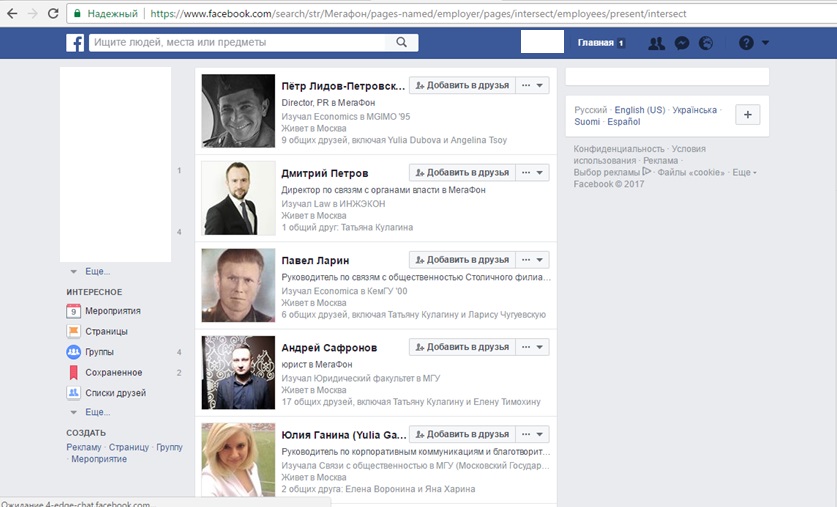Switch language to English (US)
Image resolution: width=837 pixels, height=507 pixels.
639,110
